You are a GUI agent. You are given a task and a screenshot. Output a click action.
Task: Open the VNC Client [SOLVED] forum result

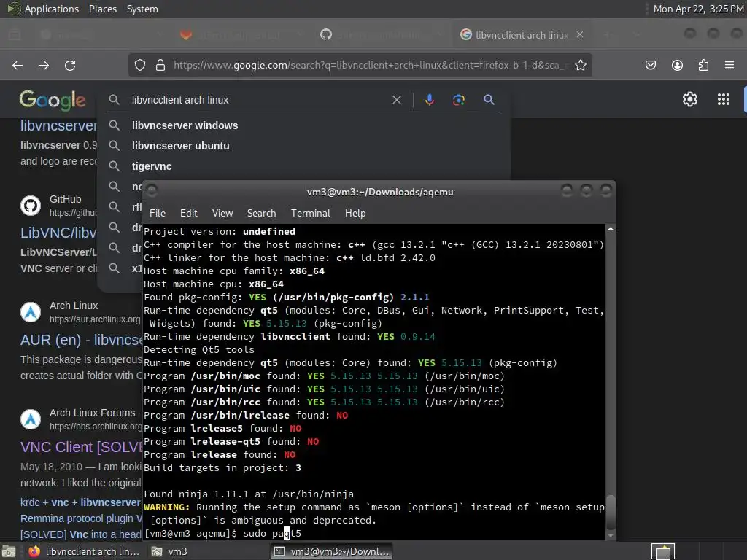(x=81, y=447)
